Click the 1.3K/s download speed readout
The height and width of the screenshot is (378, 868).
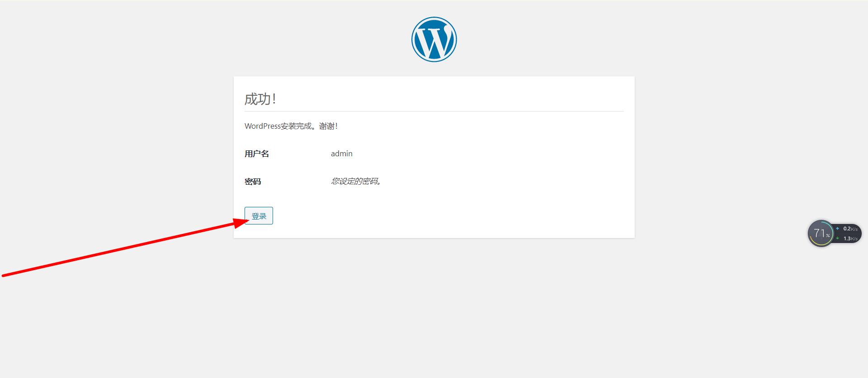coord(850,238)
